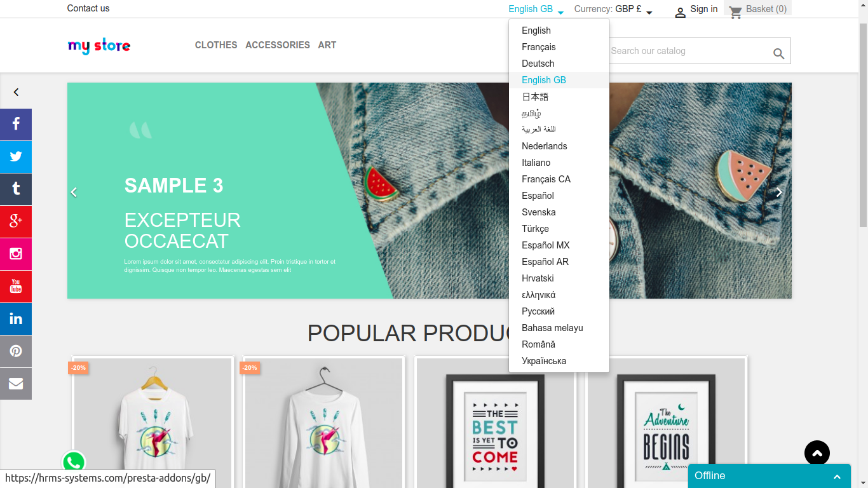Open the Currency GBP £ dropdown
Image resolution: width=868 pixels, height=488 pixels.
point(613,9)
